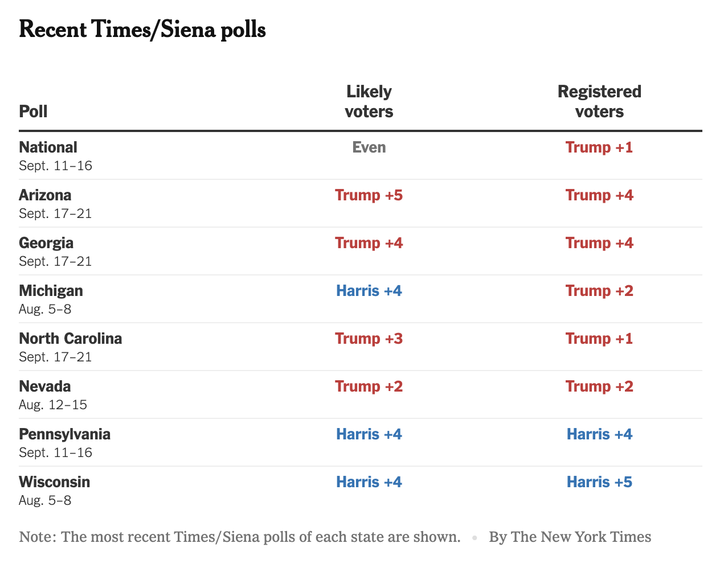The height and width of the screenshot is (576, 728).
Task: Click the "Even" result for National
Action: pyautogui.click(x=369, y=147)
